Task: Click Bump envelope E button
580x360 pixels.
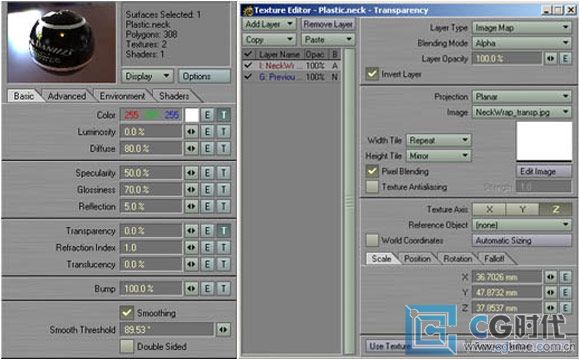Action: pos(207,289)
